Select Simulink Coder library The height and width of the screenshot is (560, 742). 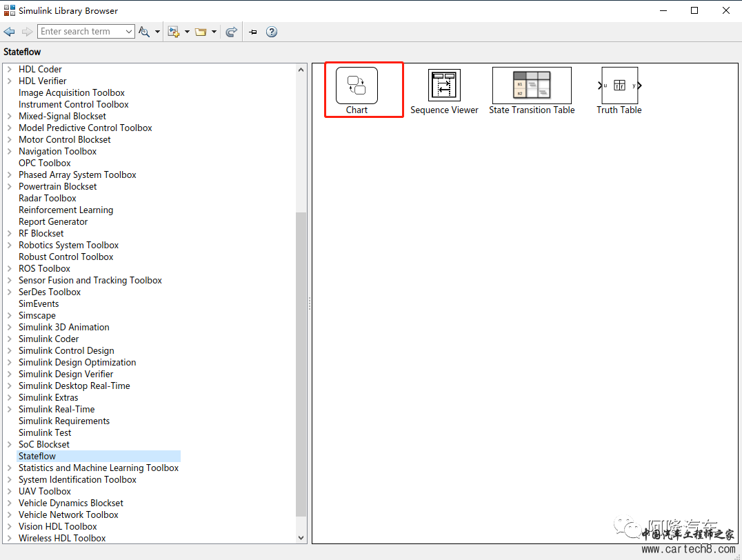[48, 339]
